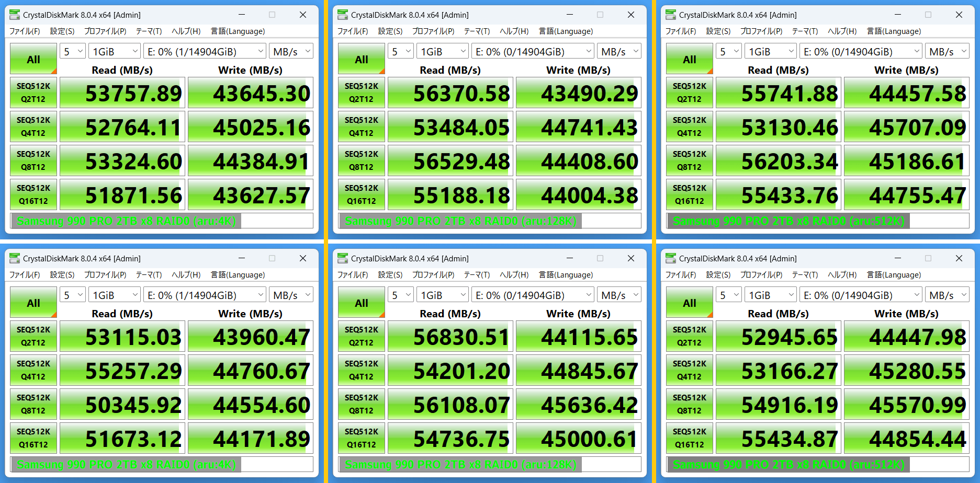980x483 pixels.
Task: Open drive E: dropdown in upper aru:4K window
Action: tap(205, 51)
